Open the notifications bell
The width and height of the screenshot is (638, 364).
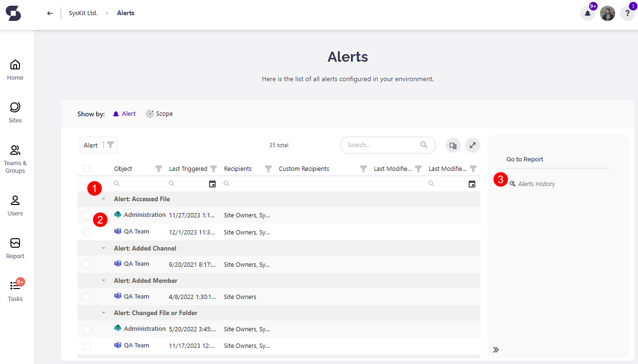(588, 13)
